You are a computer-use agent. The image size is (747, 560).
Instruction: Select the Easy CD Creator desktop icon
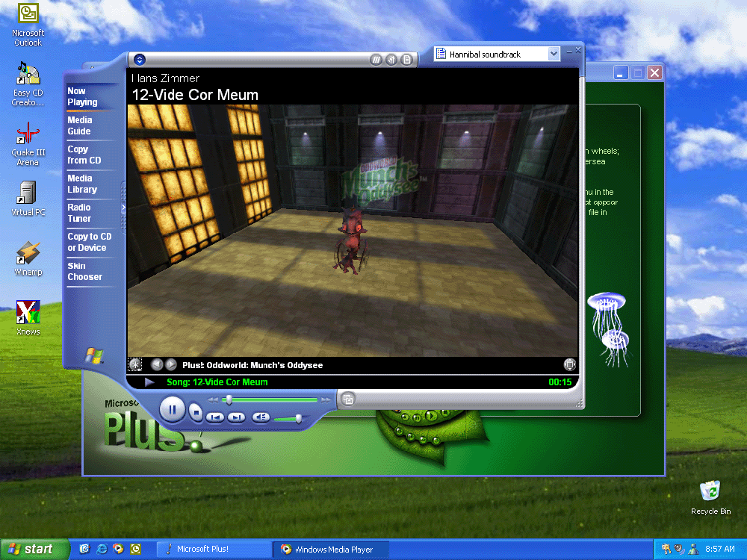[28, 84]
